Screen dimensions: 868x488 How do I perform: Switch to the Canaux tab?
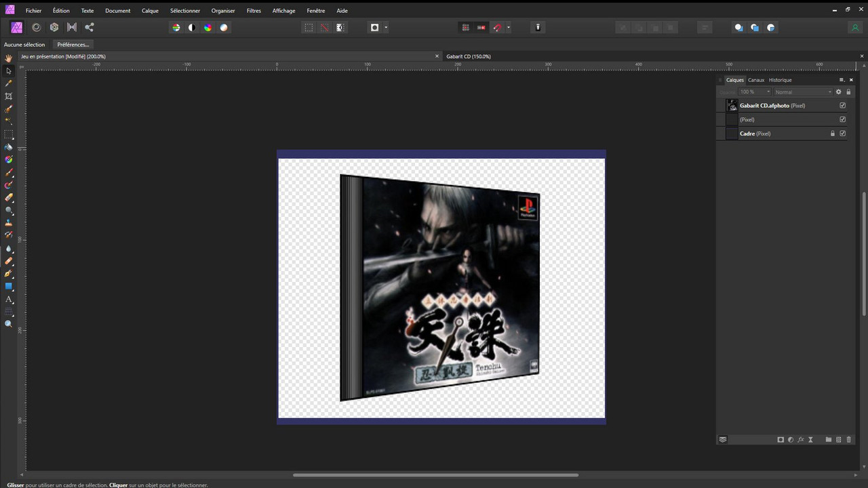(756, 80)
